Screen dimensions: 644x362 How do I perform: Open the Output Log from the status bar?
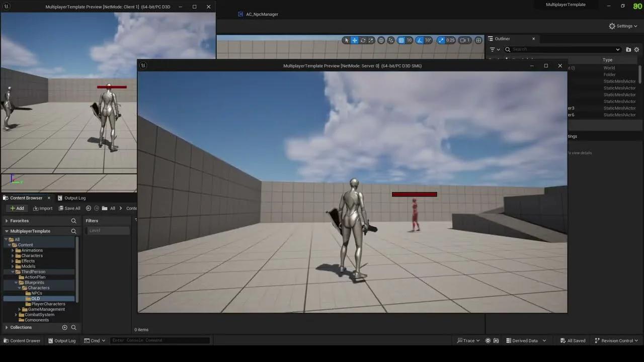[x=61, y=340]
